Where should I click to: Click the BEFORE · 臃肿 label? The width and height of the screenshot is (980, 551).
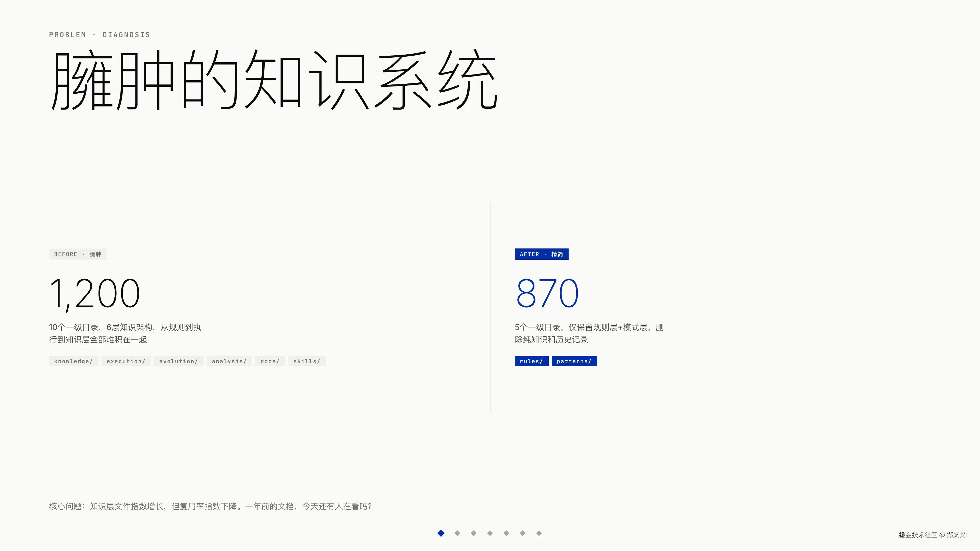tap(78, 254)
